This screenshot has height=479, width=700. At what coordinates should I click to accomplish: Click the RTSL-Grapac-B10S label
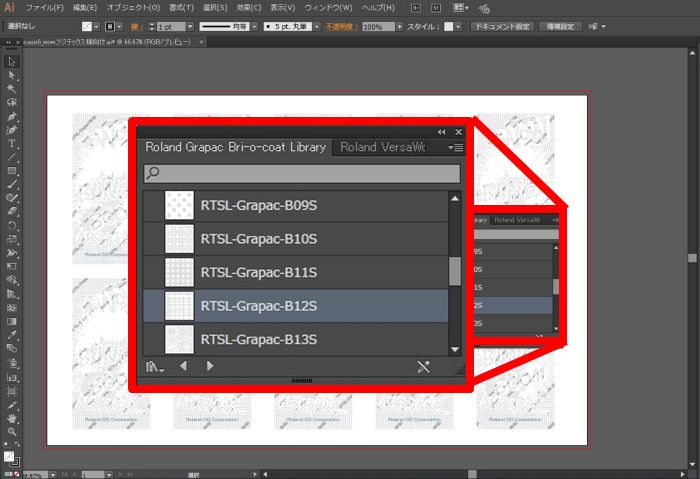259,239
